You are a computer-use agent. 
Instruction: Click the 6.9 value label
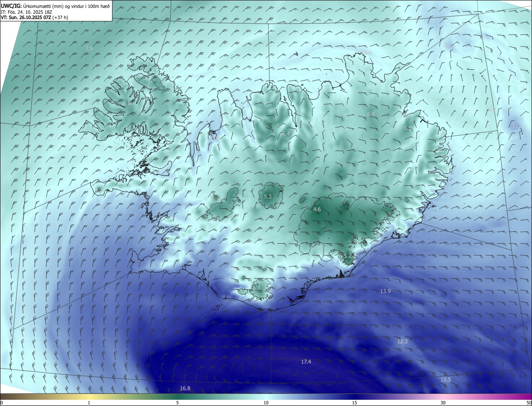pyautogui.click(x=371, y=114)
